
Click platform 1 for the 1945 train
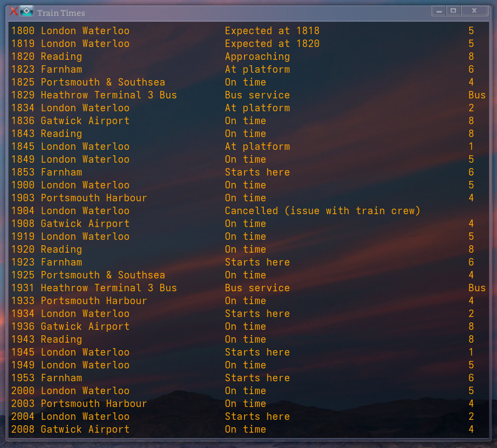tap(471, 352)
